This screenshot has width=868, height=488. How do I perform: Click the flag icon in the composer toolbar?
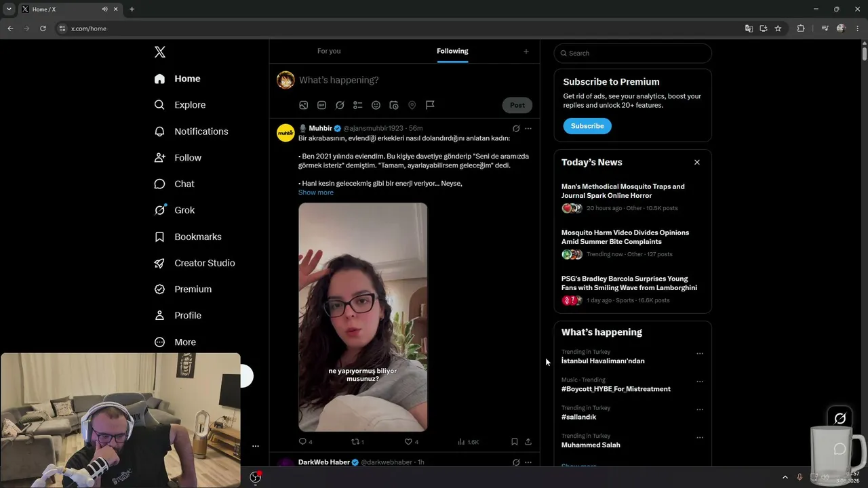point(430,105)
